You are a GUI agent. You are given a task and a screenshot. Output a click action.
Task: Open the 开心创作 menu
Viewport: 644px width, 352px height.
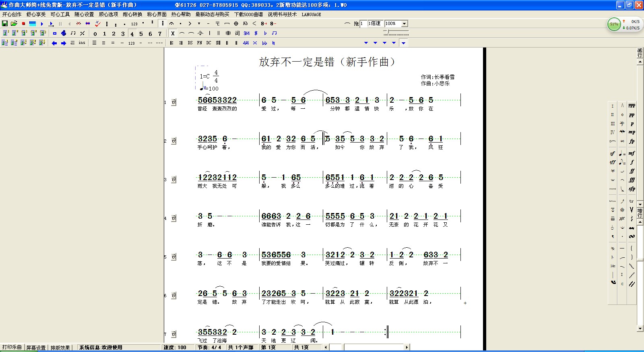tap(12, 14)
